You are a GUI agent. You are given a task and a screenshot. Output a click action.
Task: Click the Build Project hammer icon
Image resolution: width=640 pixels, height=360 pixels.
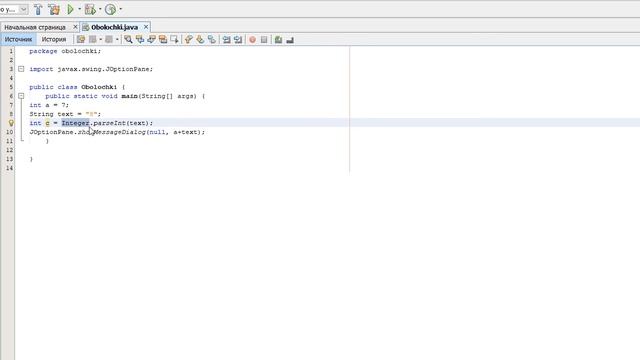point(38,9)
